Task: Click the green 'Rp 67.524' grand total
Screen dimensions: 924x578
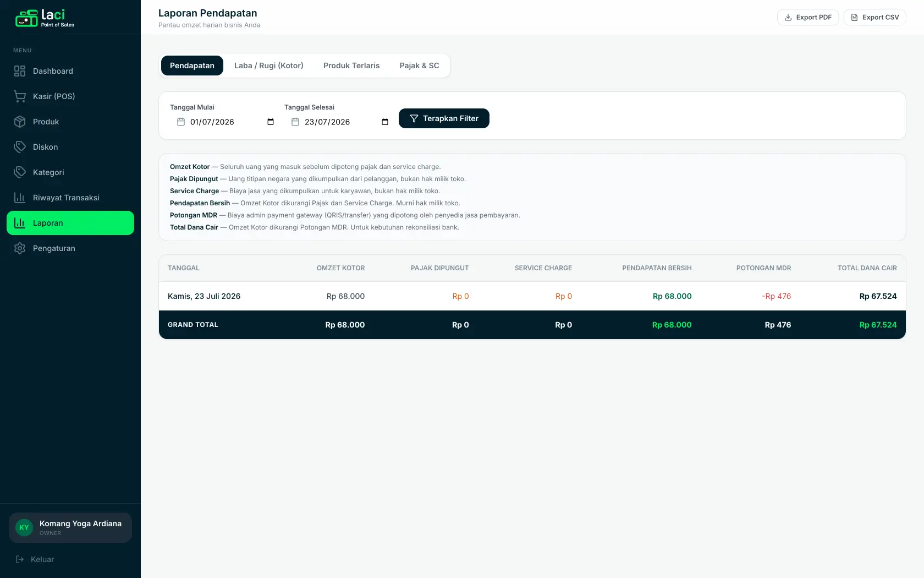Action: (x=878, y=325)
